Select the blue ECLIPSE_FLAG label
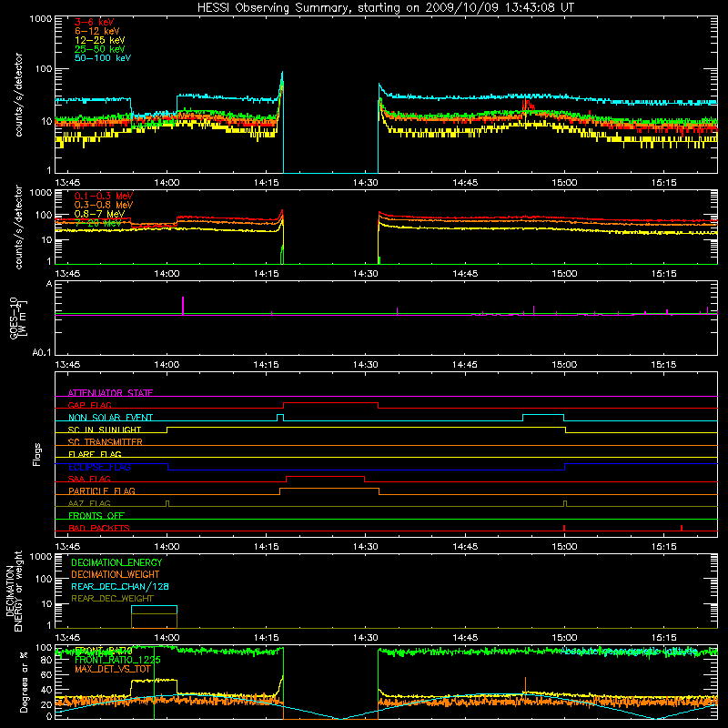The height and width of the screenshot is (728, 728). click(99, 467)
